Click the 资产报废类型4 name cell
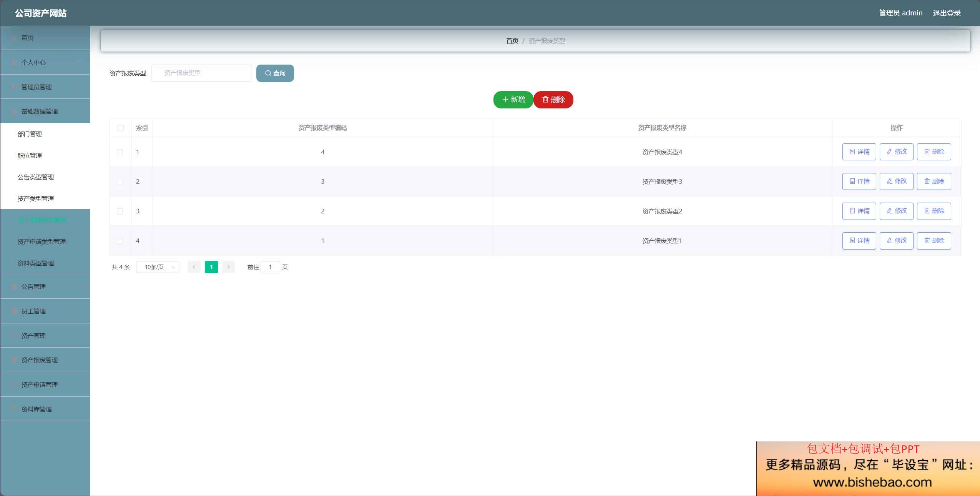Screen dimensions: 980x496 pyautogui.click(x=662, y=152)
